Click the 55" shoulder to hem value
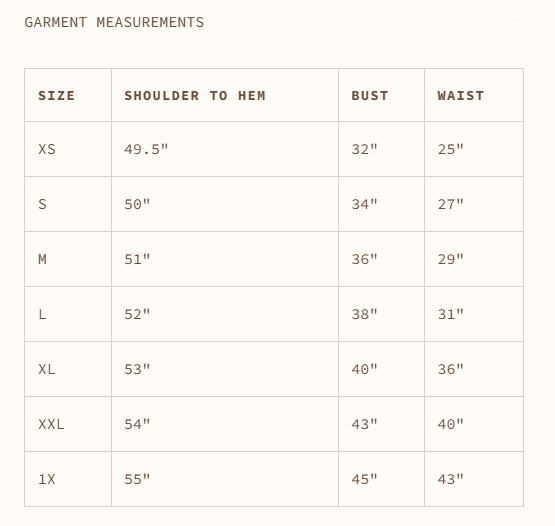 [x=137, y=479]
